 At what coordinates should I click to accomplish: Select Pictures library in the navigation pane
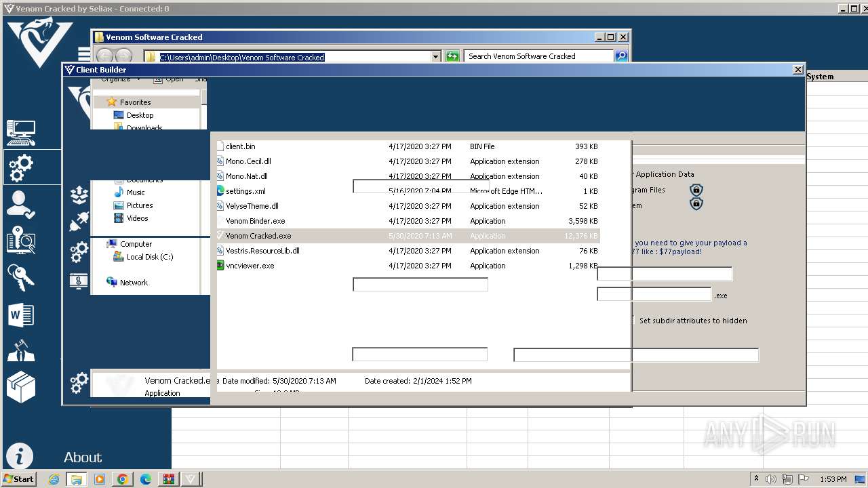pyautogui.click(x=140, y=205)
